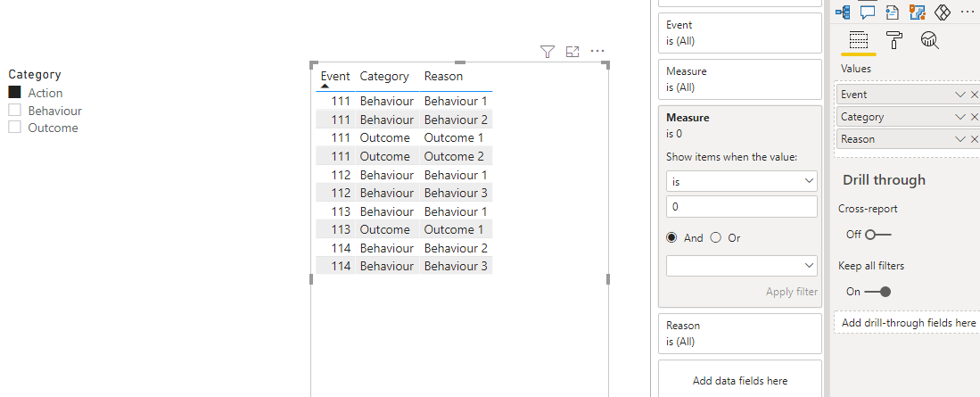Open the Analytics magnifier tab
Viewport: 980px width, 397px height.
click(930, 41)
